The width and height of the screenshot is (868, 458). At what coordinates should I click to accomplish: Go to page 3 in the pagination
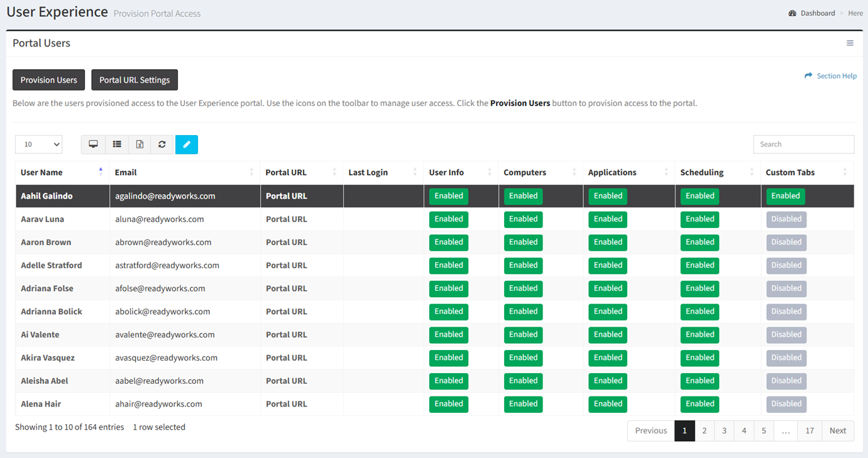tap(724, 431)
